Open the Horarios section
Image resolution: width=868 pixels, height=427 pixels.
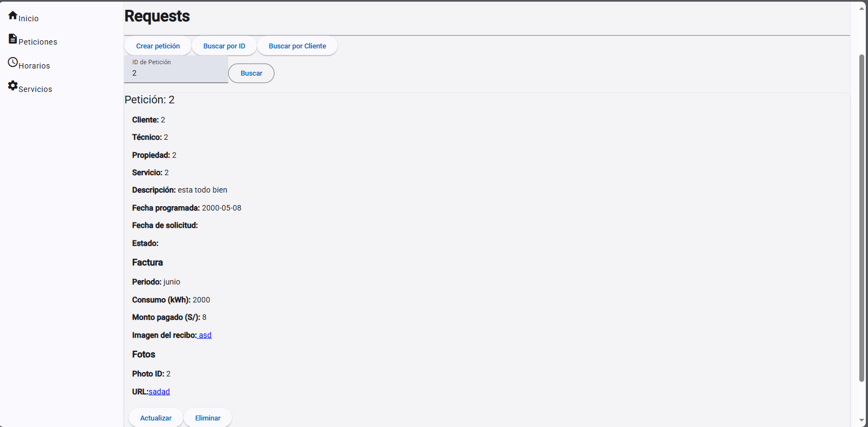pyautogui.click(x=34, y=66)
